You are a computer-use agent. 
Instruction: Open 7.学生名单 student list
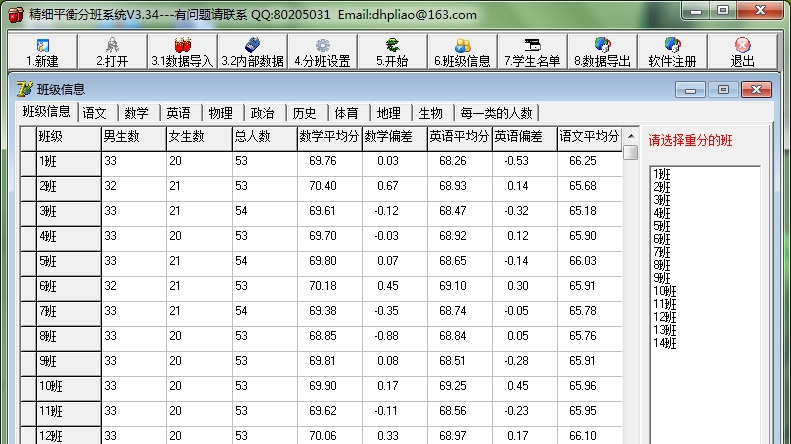(532, 52)
